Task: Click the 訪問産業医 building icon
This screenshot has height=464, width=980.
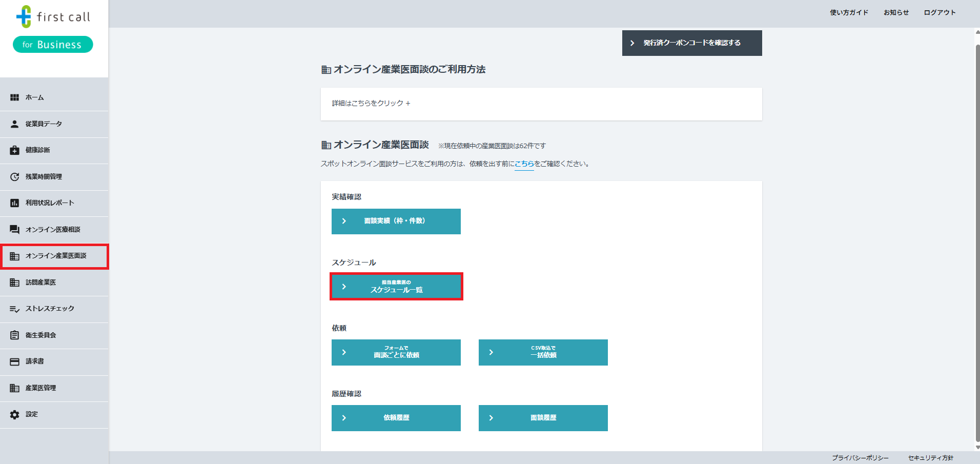Action: coord(14,283)
